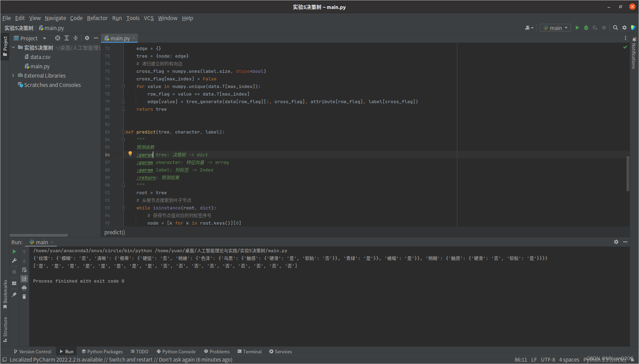
Task: Open the Project view selector dropdown
Action: click(30, 38)
